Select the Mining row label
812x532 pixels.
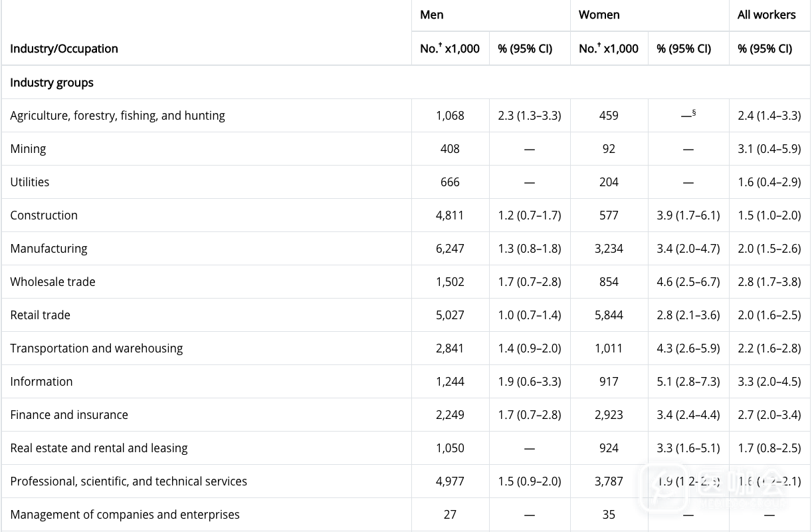(28, 149)
